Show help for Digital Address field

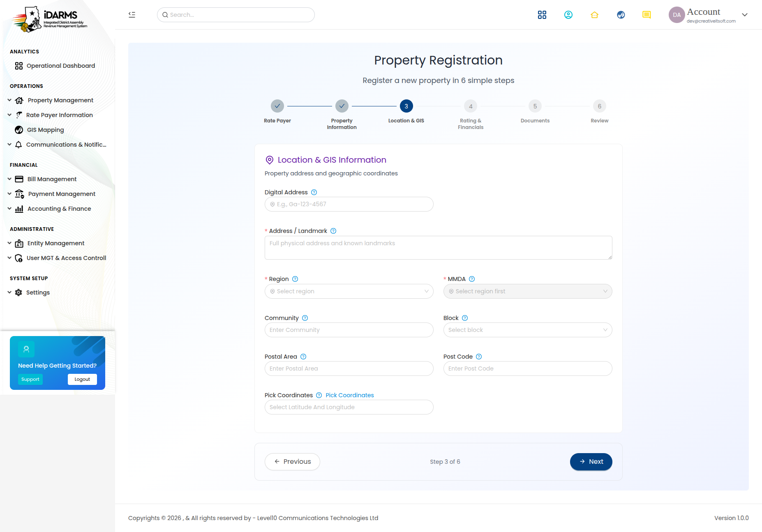pyautogui.click(x=314, y=192)
